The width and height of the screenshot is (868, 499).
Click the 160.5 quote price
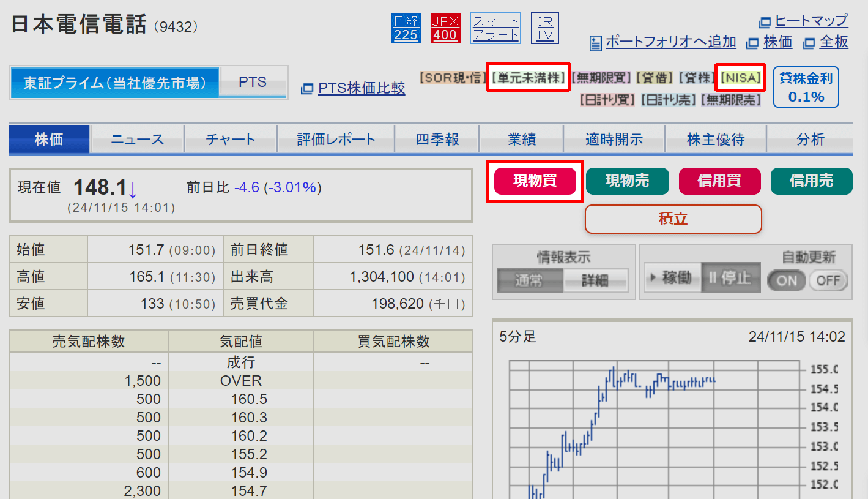[x=249, y=399]
